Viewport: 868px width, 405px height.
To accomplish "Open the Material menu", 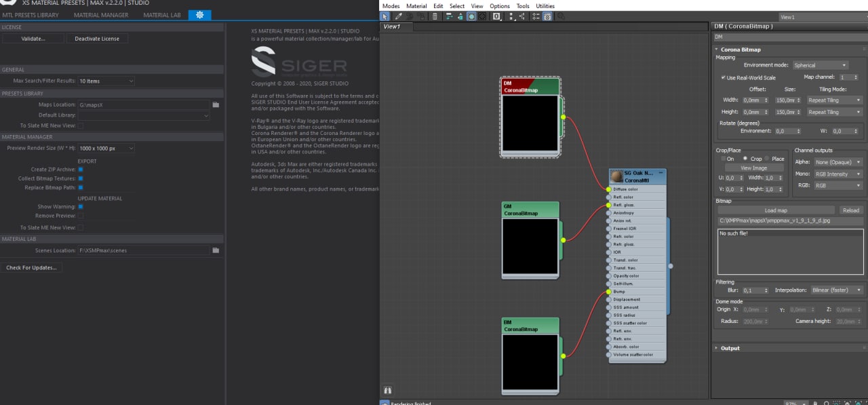I will tap(416, 6).
